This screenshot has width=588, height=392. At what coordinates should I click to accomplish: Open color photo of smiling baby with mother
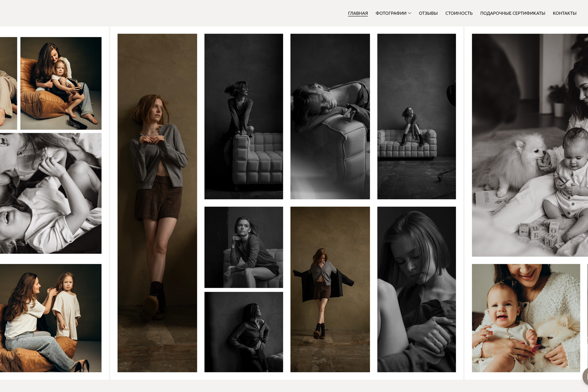tap(526, 318)
